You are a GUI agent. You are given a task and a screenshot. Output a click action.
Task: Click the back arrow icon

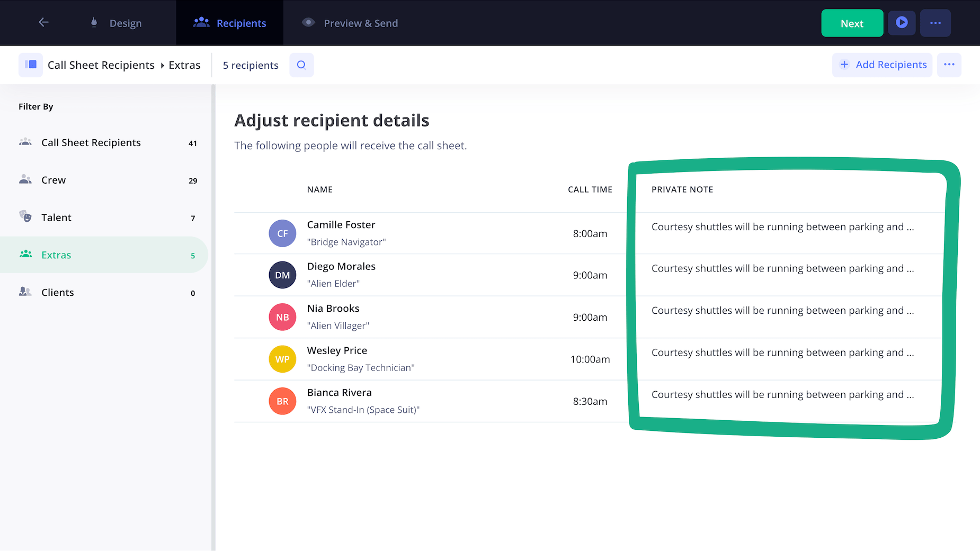(x=43, y=22)
